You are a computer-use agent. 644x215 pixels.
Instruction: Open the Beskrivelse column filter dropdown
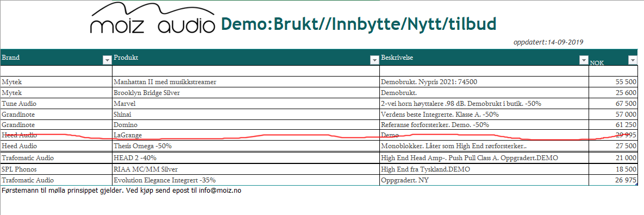(584, 60)
